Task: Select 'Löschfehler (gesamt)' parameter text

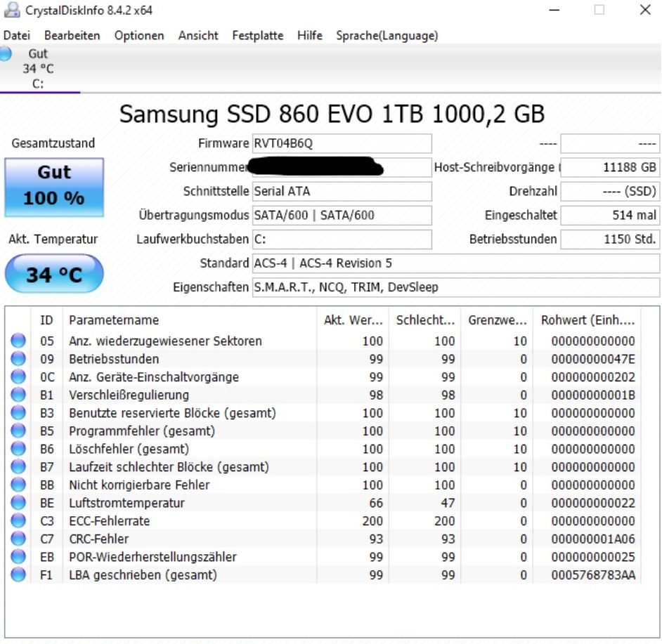Action: 129,449
